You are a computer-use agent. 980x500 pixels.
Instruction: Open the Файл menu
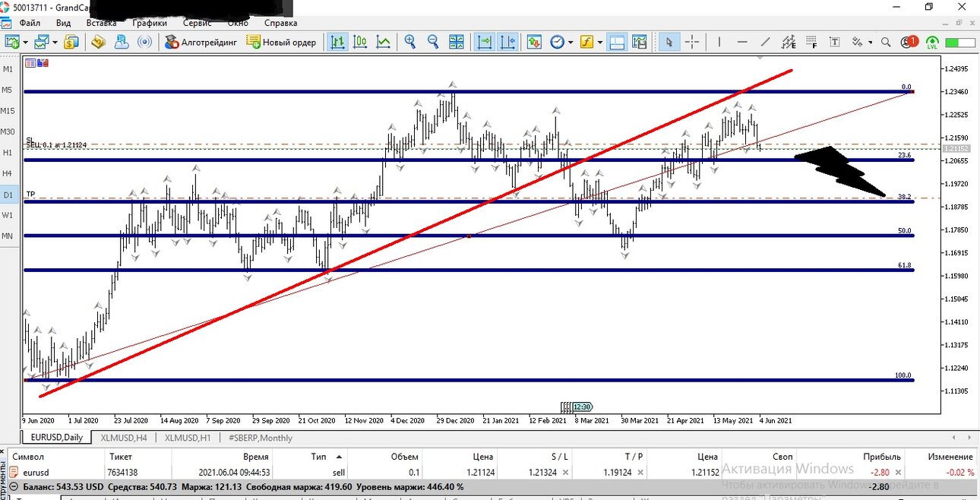[30, 23]
